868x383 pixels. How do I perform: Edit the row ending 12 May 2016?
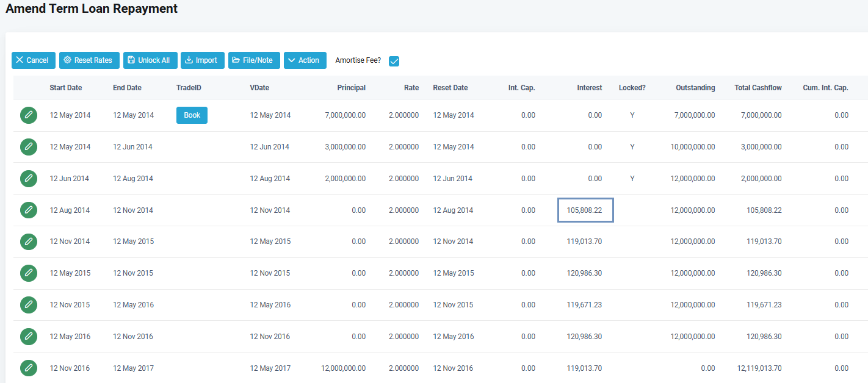pos(29,305)
